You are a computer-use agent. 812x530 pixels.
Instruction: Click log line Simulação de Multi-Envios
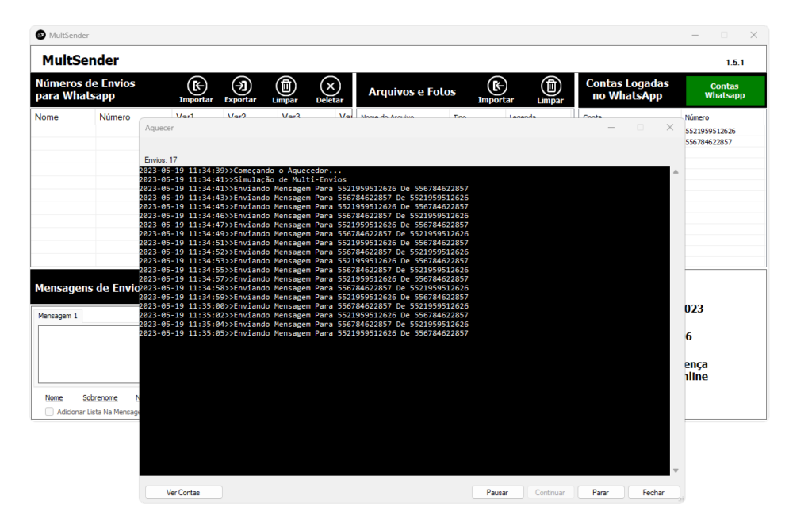click(243, 180)
